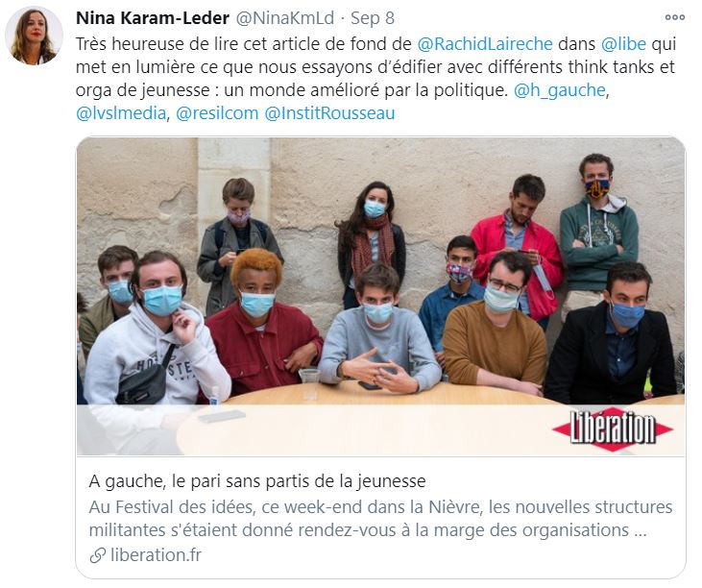Click headline 'A gauche, le pari sans partis'
The image size is (702, 588).
(257, 481)
